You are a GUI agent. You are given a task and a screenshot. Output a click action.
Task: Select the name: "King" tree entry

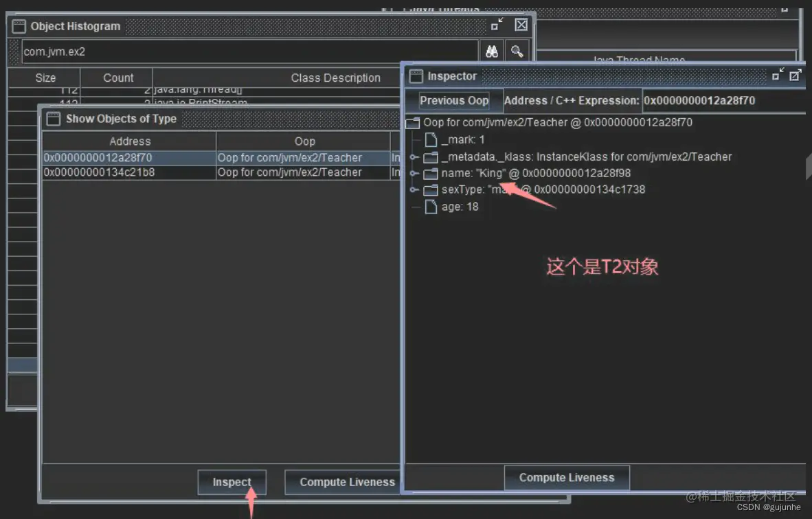tap(536, 174)
